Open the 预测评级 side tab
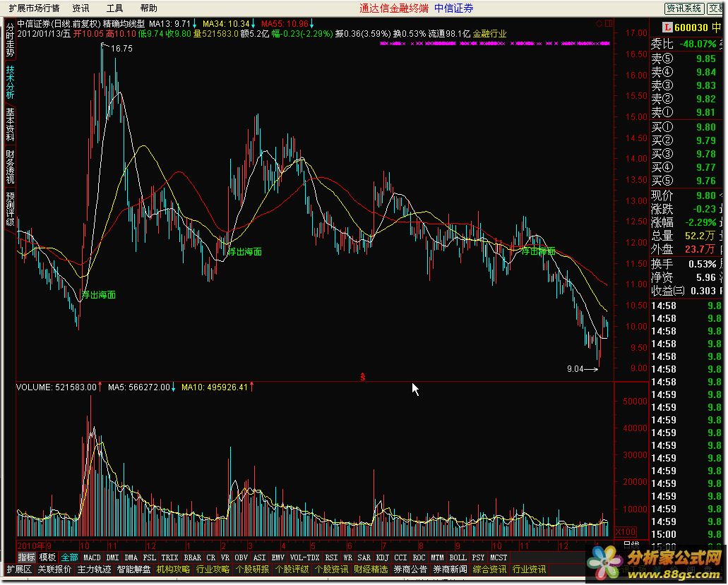 coord(10,209)
